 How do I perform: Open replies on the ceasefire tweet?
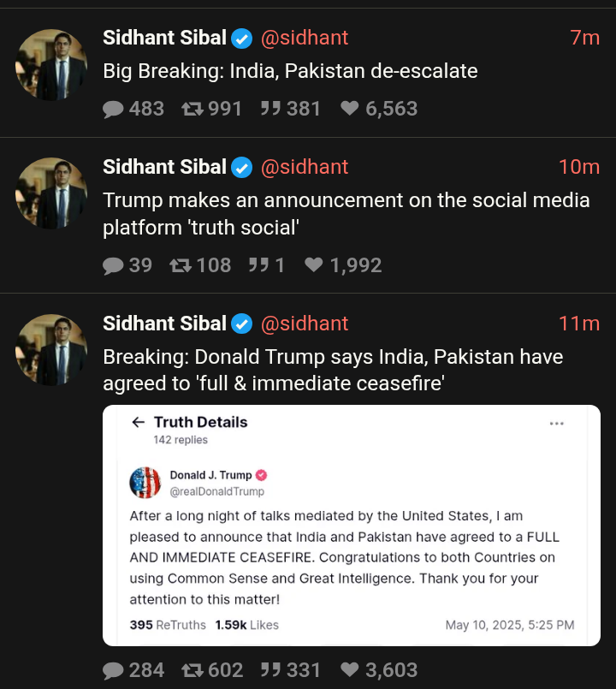[133, 670]
